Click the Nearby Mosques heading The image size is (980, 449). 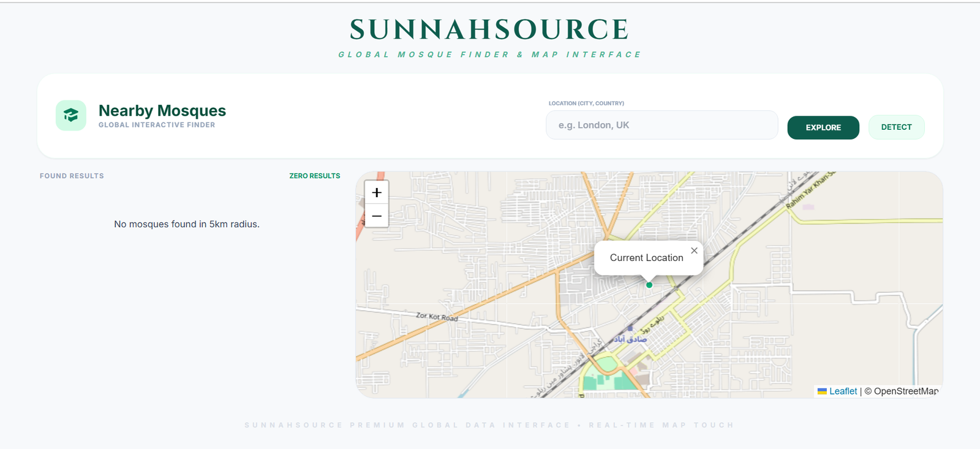click(162, 111)
